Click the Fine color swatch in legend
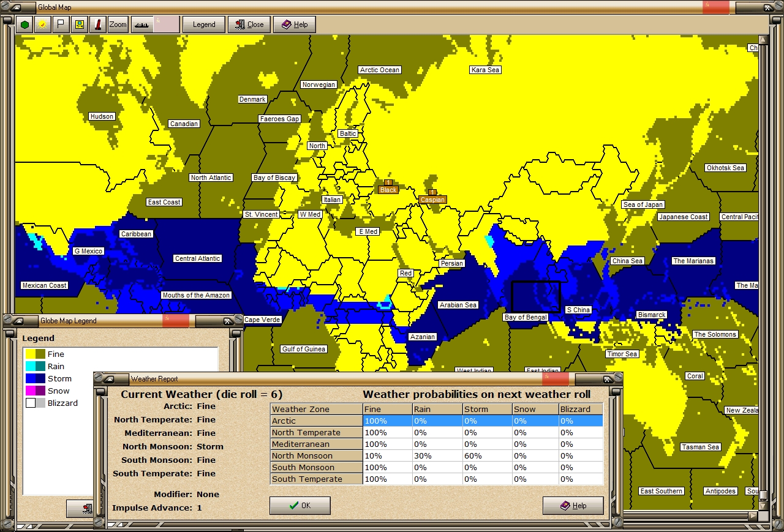The height and width of the screenshot is (532, 784). [x=35, y=354]
